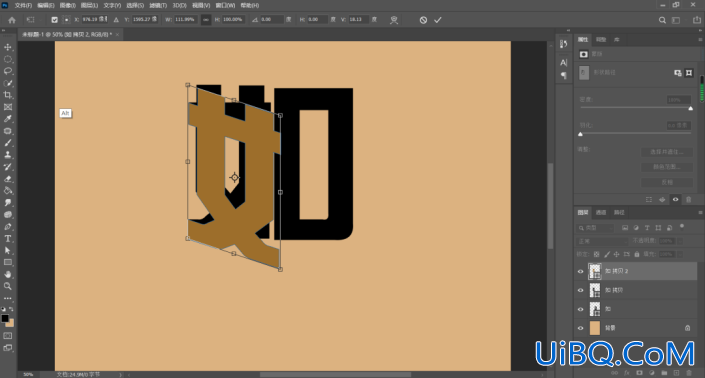Select the Pen tool
This screenshot has width=705, height=378.
[x=8, y=227]
